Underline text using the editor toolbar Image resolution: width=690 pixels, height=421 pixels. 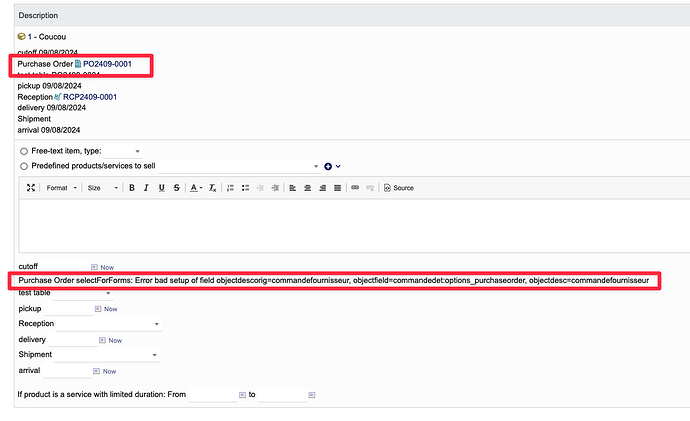[161, 187]
